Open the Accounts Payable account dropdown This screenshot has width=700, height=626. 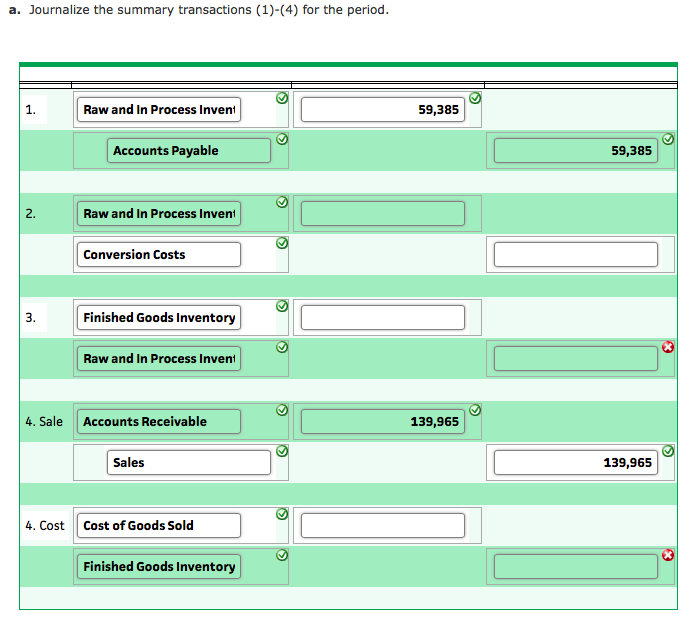pos(189,151)
